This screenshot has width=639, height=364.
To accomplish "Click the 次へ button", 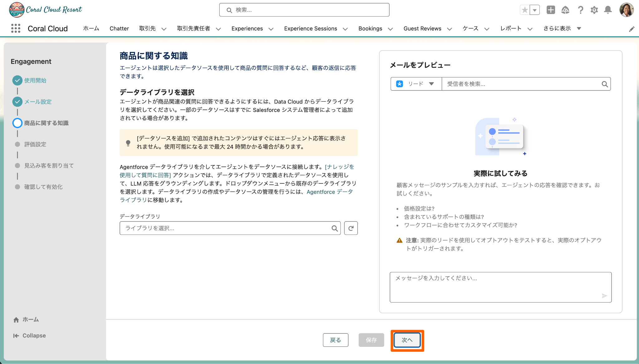I will pyautogui.click(x=407, y=340).
